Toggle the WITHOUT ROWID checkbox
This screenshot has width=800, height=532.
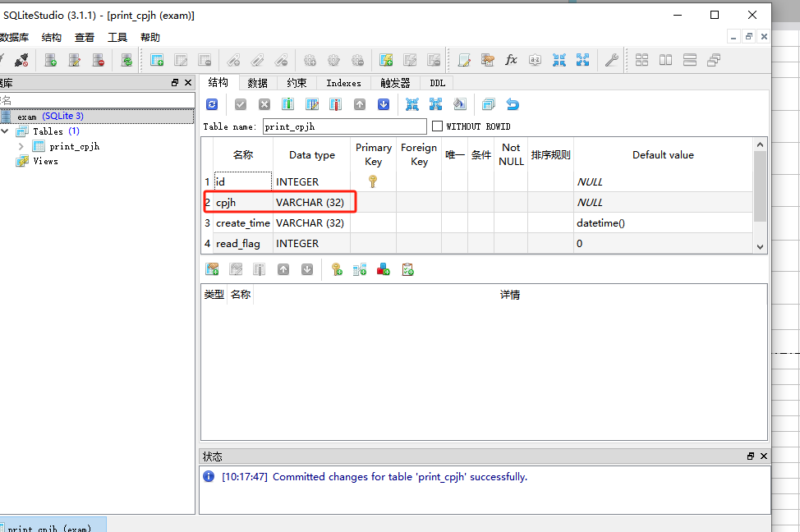437,126
